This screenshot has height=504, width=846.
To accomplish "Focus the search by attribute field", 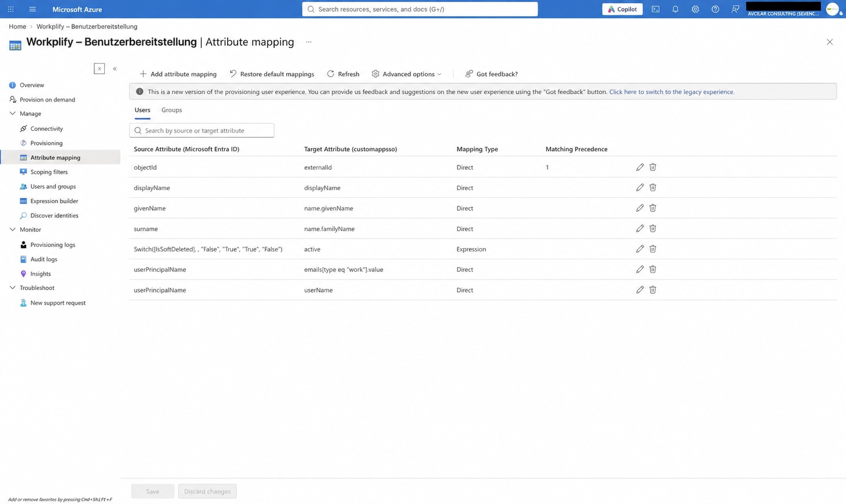I will [202, 130].
